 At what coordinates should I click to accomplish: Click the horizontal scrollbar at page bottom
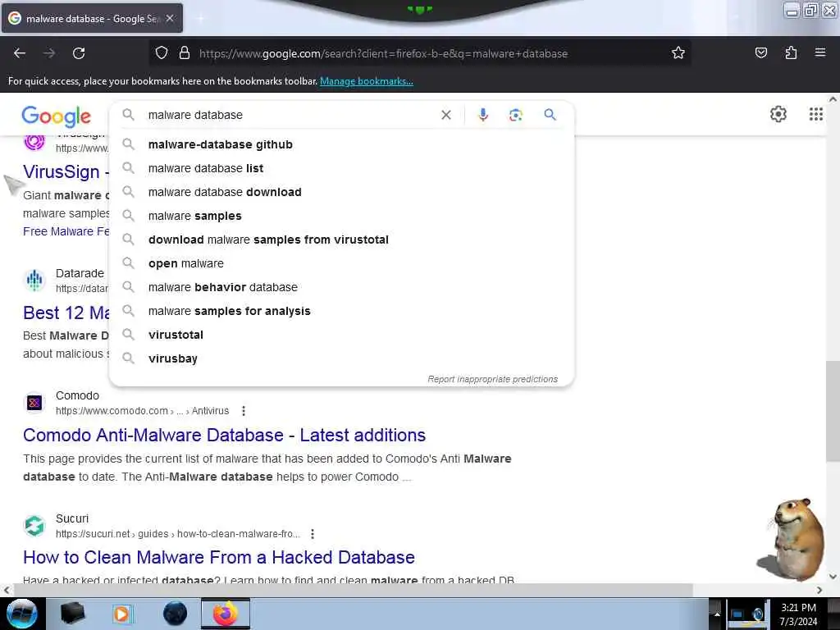pos(354,590)
